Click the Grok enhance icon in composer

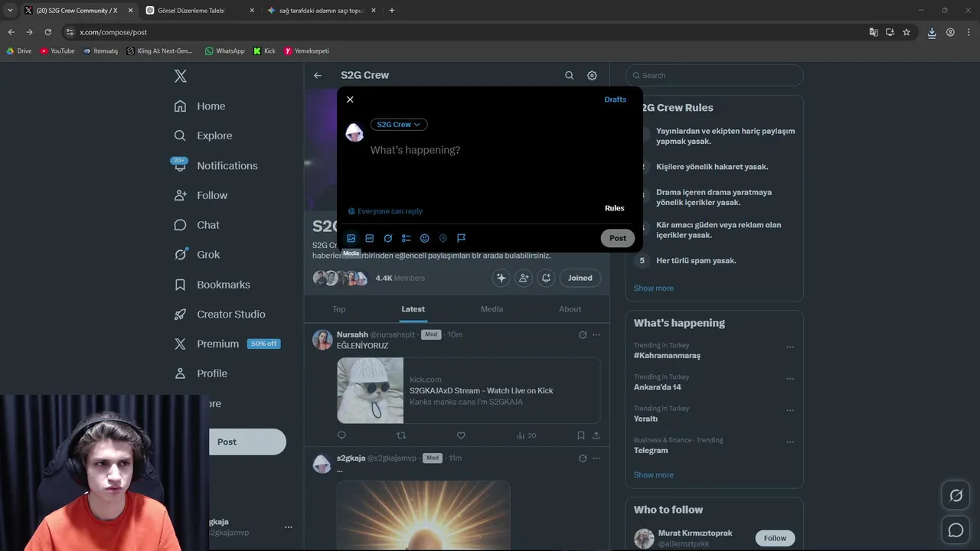pos(388,238)
